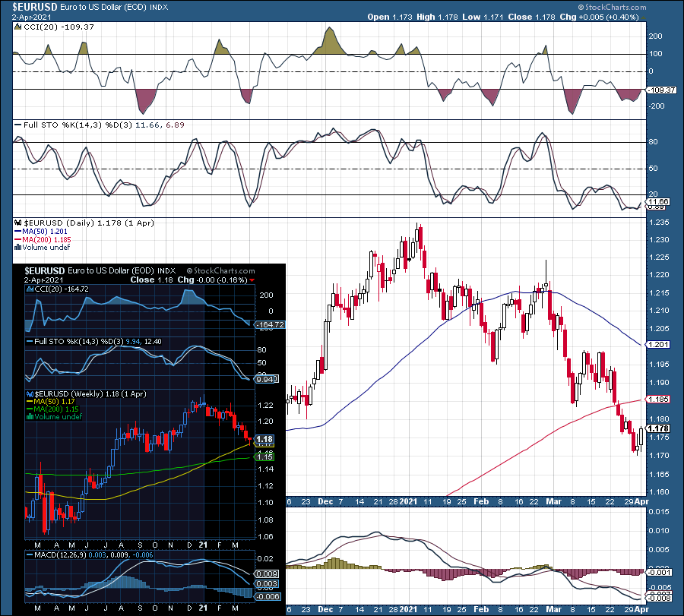Click the 'CCI(20) -109.37' indicator label
The image size is (684, 616).
click(59, 27)
